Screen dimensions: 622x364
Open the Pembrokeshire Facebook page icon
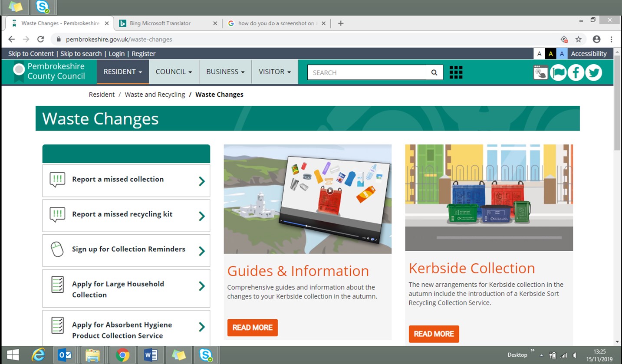click(x=576, y=72)
